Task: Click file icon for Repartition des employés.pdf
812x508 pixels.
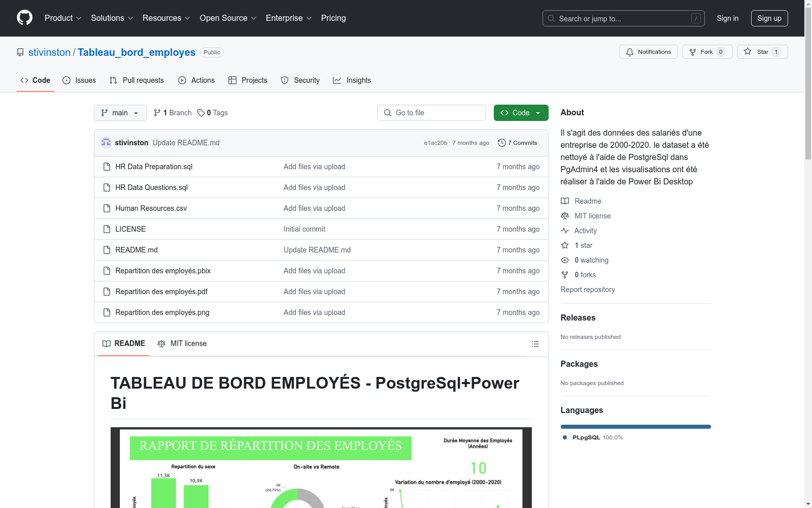Action: (107, 292)
